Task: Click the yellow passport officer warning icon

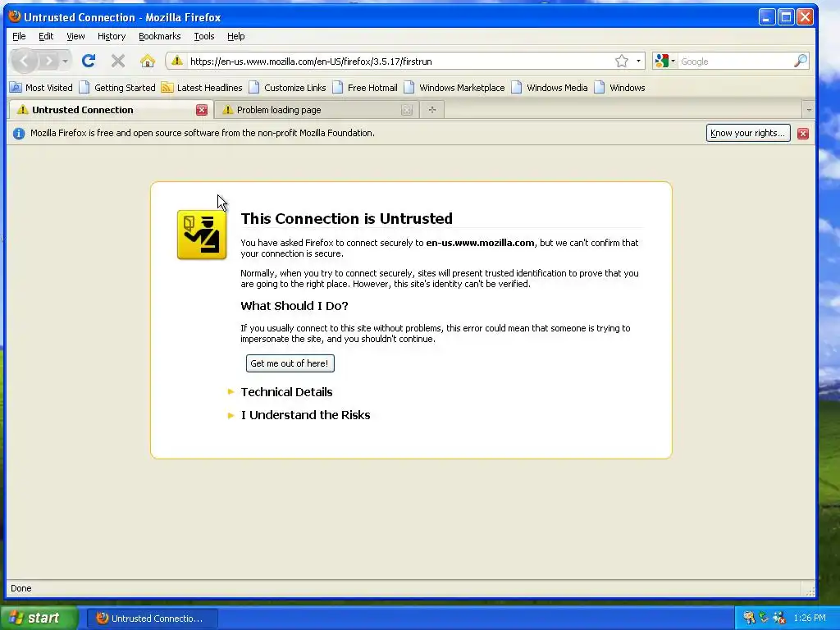Action: (202, 235)
